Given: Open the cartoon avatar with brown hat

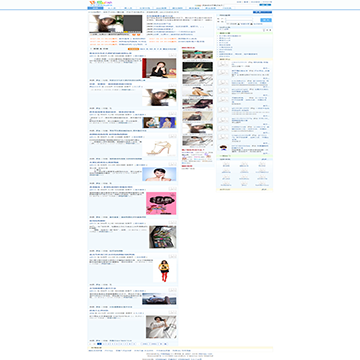Looking at the screenshot, I should pyautogui.click(x=223, y=148).
